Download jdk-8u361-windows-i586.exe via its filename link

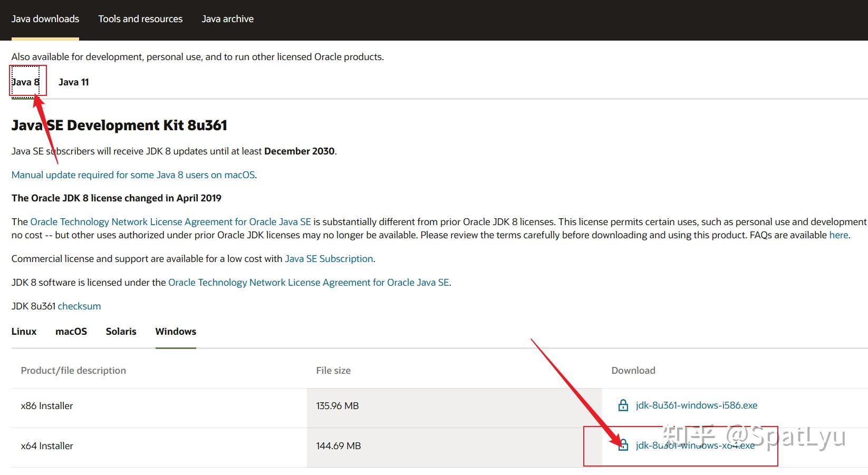click(x=697, y=405)
